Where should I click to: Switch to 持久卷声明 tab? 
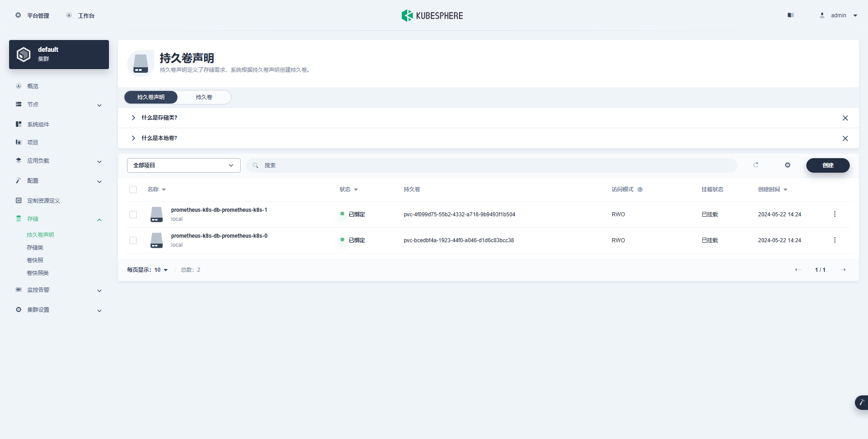click(151, 97)
